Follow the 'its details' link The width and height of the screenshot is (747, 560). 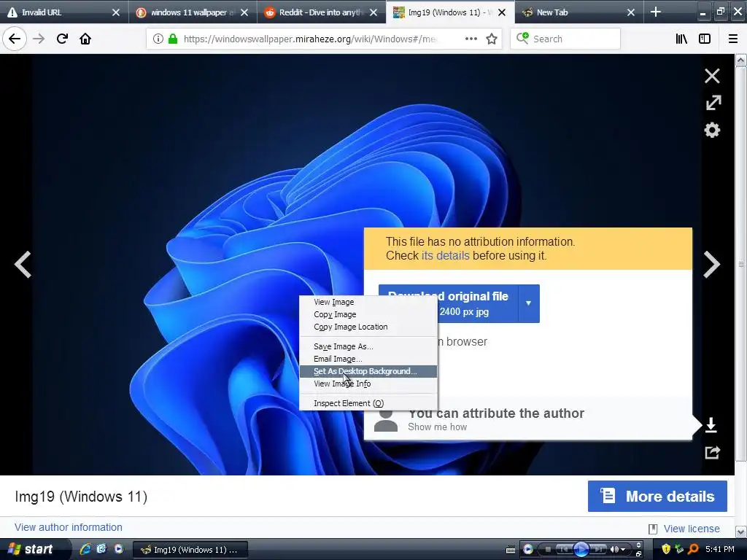point(446,256)
